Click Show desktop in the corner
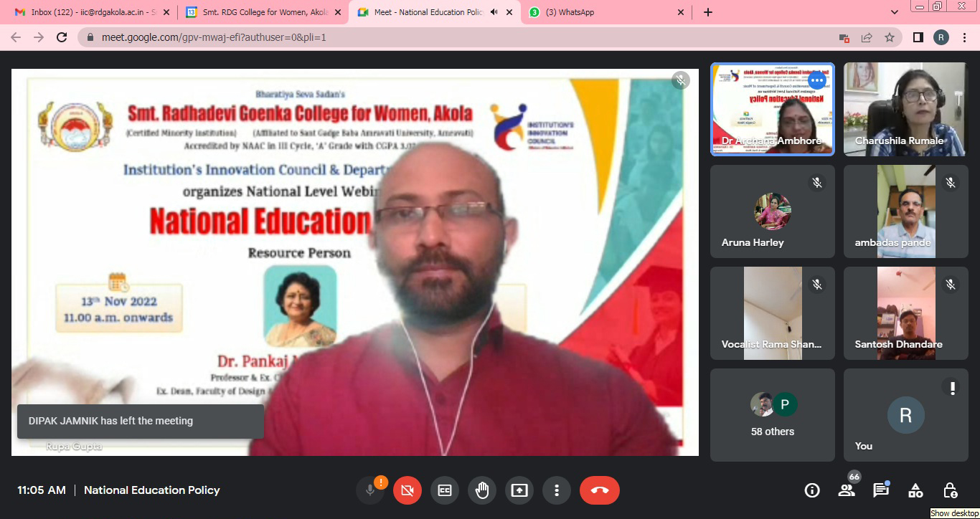 pos(954,513)
